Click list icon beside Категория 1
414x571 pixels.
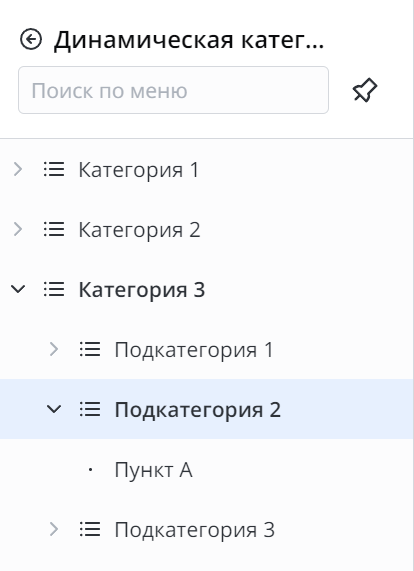pos(54,169)
